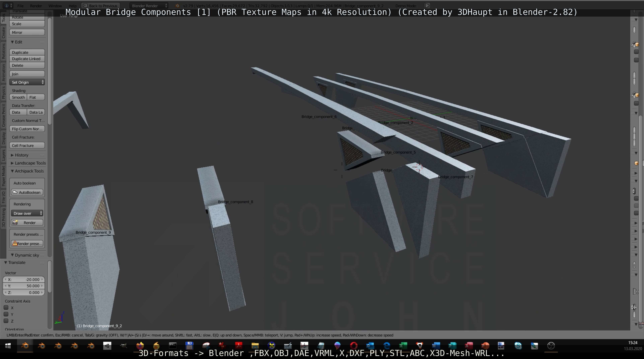Grab the Edit panel grip handle
The height and width of the screenshot is (359, 644).
pyautogui.click(x=42, y=42)
